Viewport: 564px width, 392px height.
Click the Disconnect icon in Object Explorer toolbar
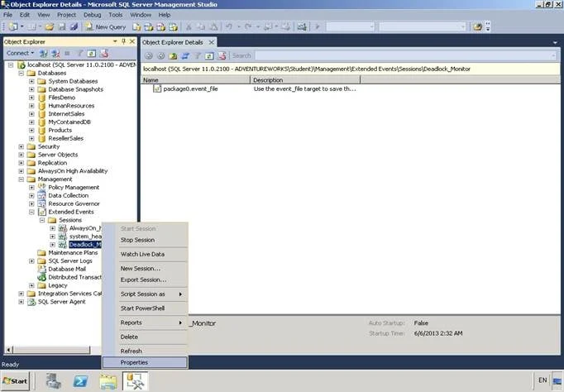55,54
